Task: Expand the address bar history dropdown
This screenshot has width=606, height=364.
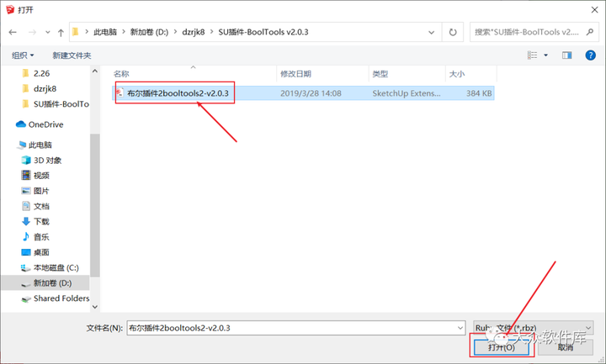Action: [x=431, y=33]
